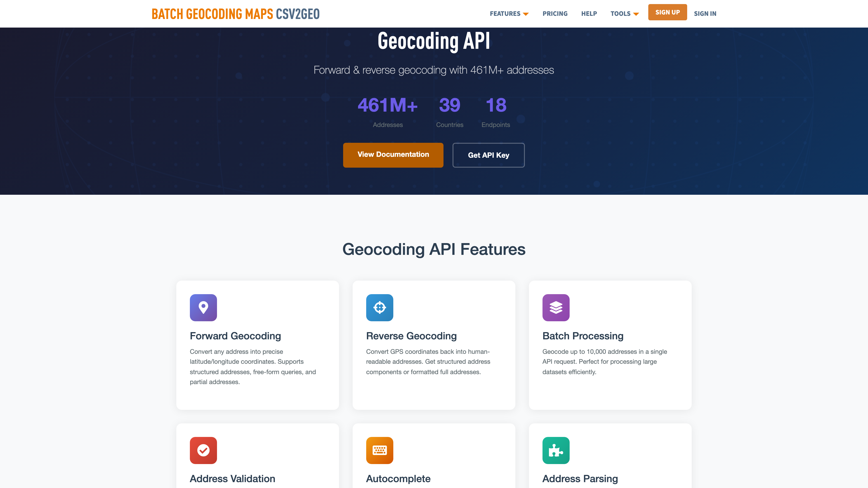
Task: Click the Geocoding API Features heading
Action: coord(434,249)
